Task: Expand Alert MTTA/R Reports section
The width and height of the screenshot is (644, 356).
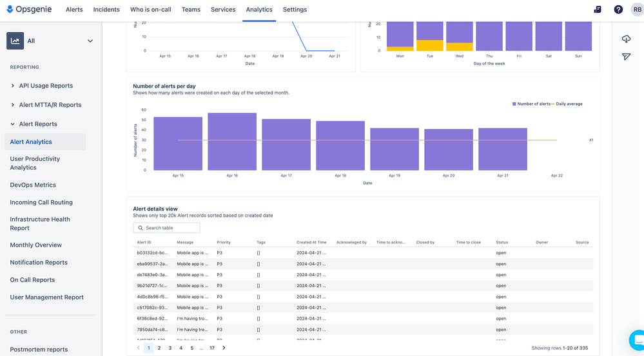Action: point(13,105)
